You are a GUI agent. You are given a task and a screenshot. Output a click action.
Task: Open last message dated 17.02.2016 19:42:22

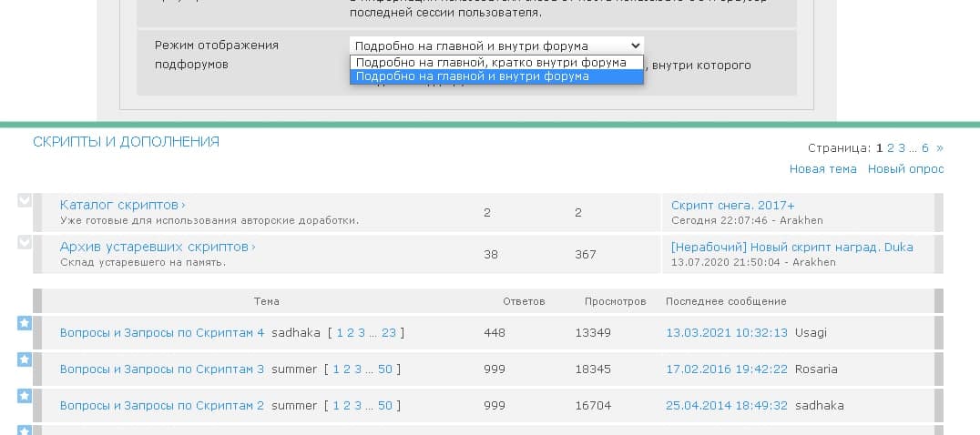click(726, 369)
